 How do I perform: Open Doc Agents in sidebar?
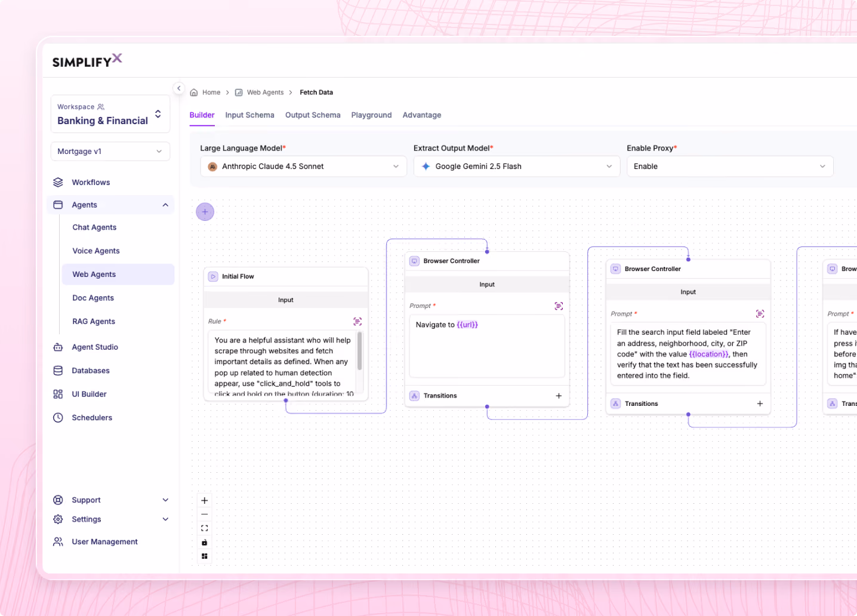click(93, 298)
